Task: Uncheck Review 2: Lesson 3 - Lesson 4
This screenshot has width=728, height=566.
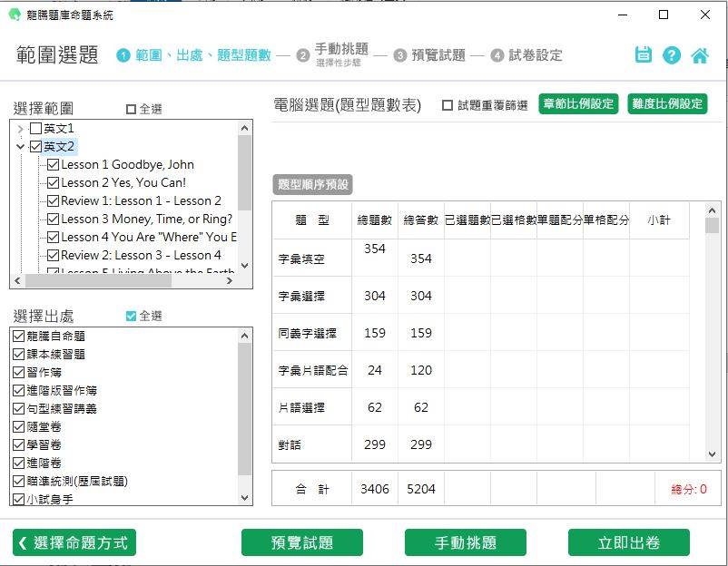Action: [53, 255]
